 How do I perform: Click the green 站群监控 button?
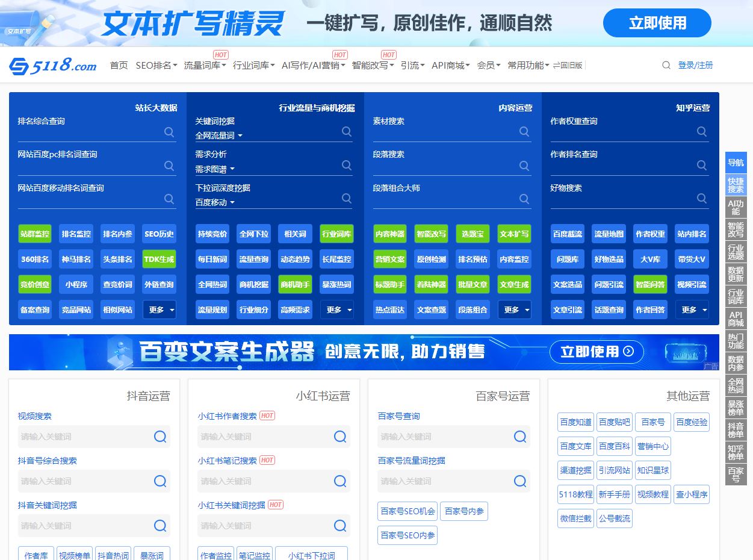[35, 234]
